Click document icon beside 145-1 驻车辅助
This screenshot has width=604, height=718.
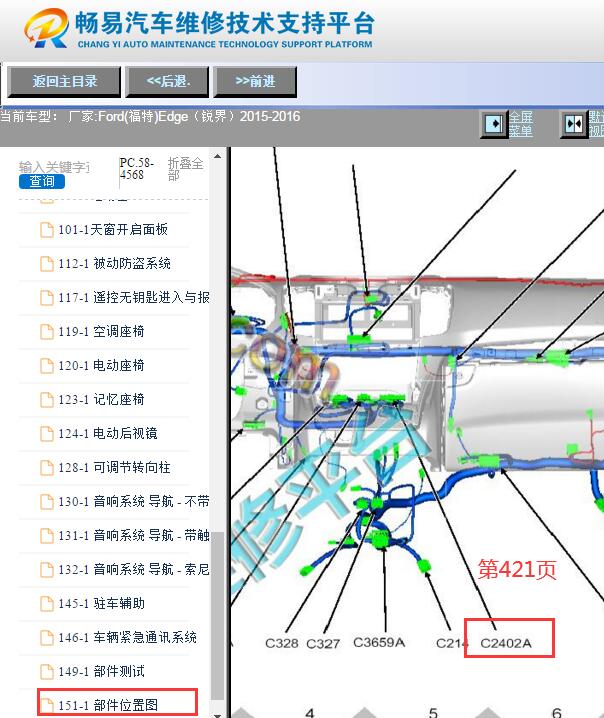(x=47, y=604)
